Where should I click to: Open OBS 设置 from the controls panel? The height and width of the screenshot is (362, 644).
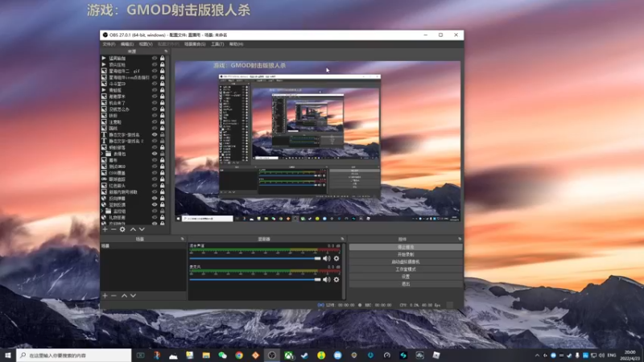(406, 277)
